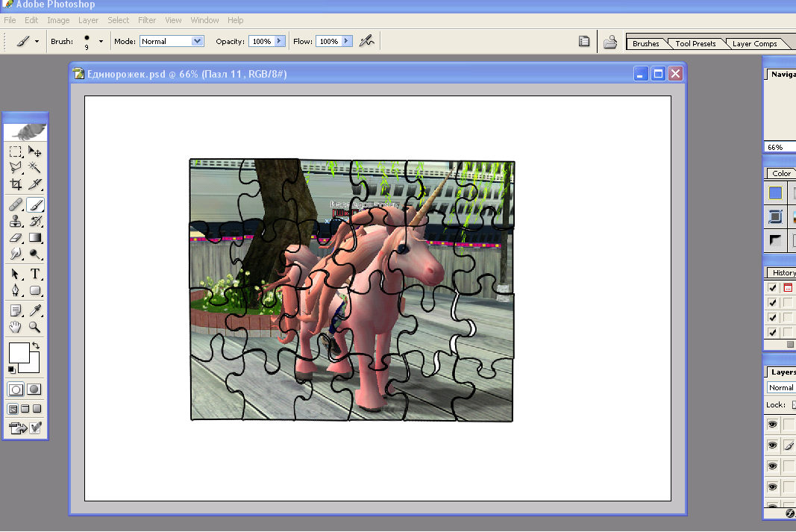This screenshot has height=532, width=796.
Task: Open the Layer menu
Action: (88, 20)
